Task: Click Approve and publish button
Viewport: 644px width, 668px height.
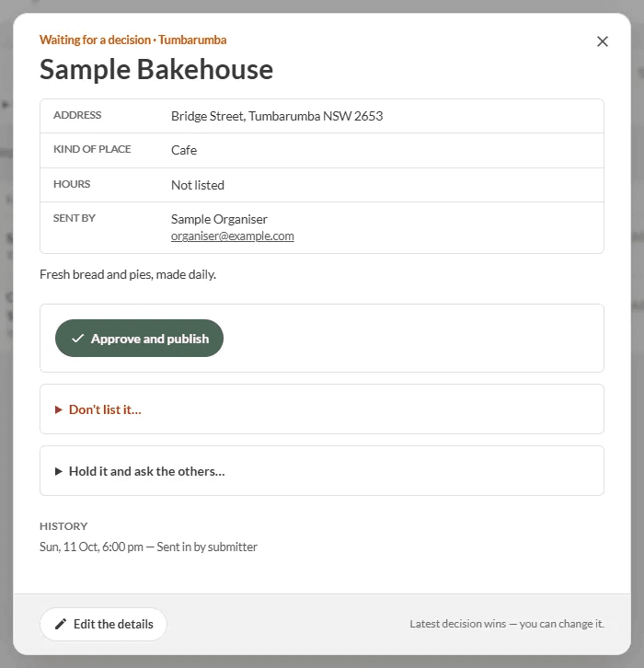Action: (139, 339)
